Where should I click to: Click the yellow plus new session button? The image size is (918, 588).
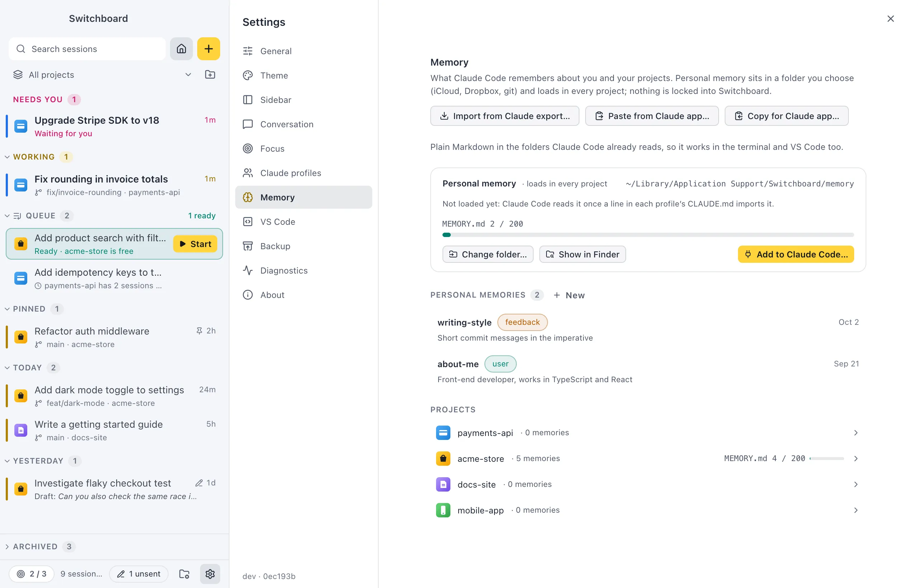click(x=208, y=48)
